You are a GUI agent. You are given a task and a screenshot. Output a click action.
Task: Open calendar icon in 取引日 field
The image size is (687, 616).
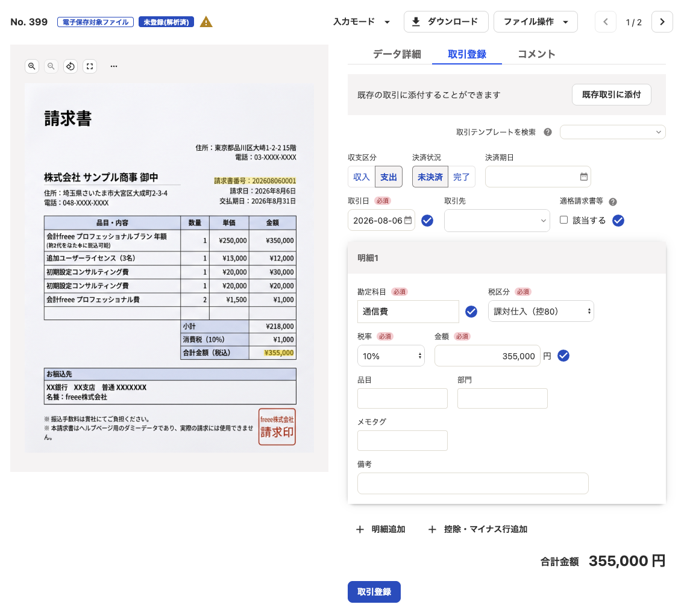[x=408, y=220]
